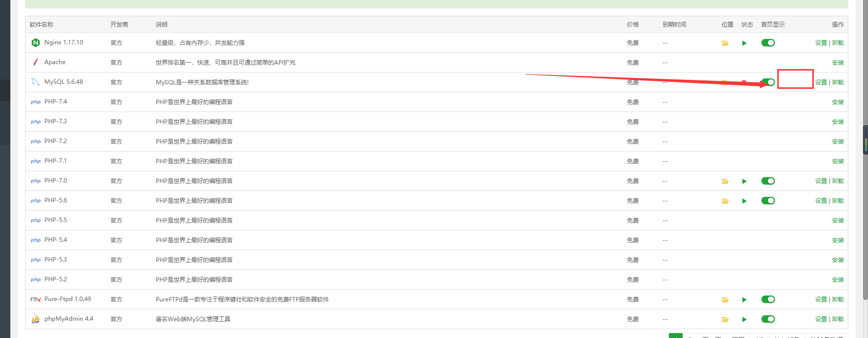Viewport: 868px width, 338px height.
Task: Open 设置 for PHP-5.6
Action: 821,201
